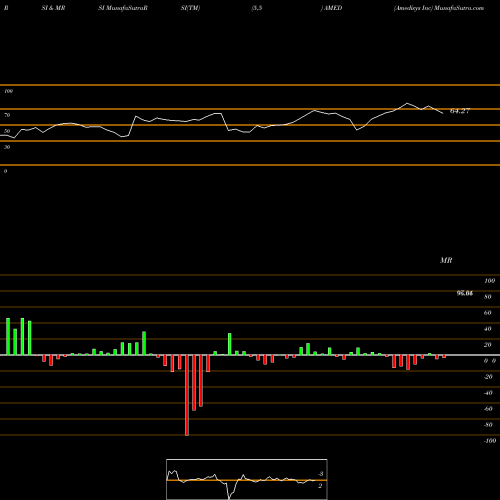Click the 100 label on the RSI axis
This screenshot has height=500, width=500.
[x=8, y=91]
